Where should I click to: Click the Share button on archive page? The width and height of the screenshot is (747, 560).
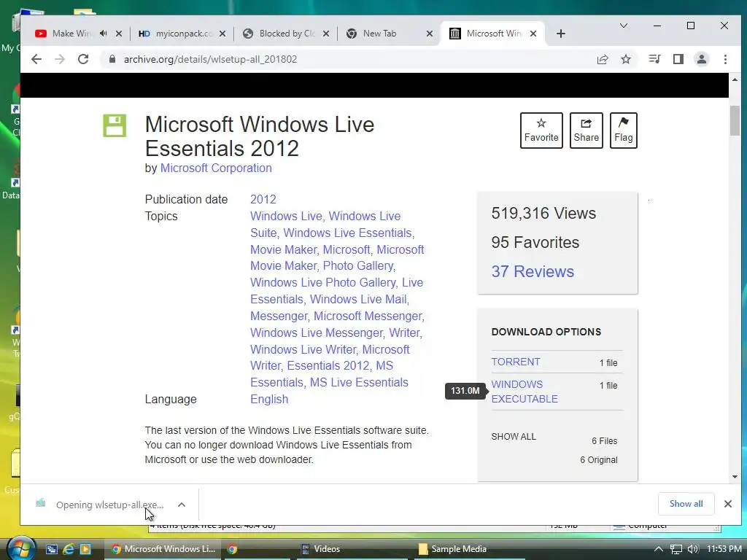pyautogui.click(x=586, y=131)
